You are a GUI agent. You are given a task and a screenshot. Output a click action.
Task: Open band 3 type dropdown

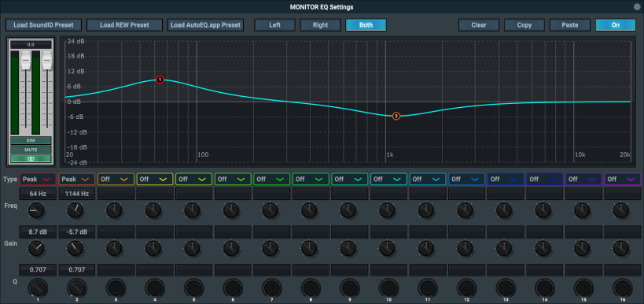pos(116,179)
